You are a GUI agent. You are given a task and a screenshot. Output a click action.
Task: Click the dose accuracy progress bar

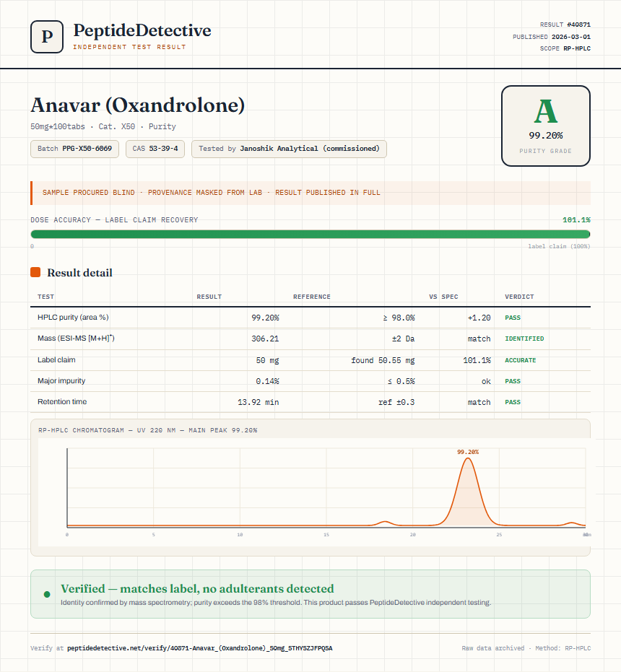point(310,234)
